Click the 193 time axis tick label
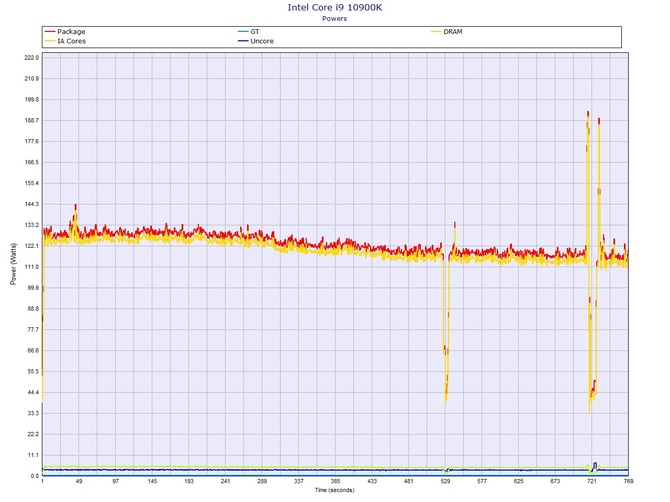This screenshot has height=502, width=670. pos(189,481)
